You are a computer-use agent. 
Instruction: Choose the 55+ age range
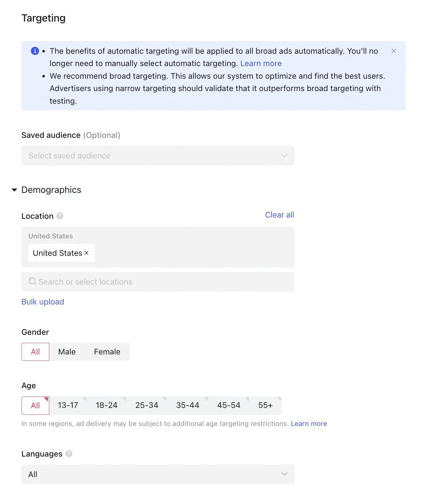click(265, 405)
